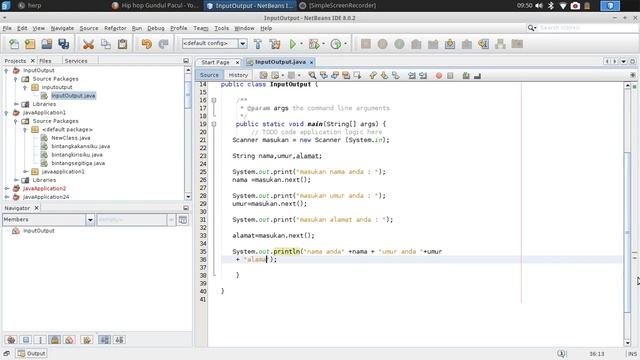This screenshot has width=640, height=360.
Task: Collapse the InputOutput project node
Action: tap(6, 71)
